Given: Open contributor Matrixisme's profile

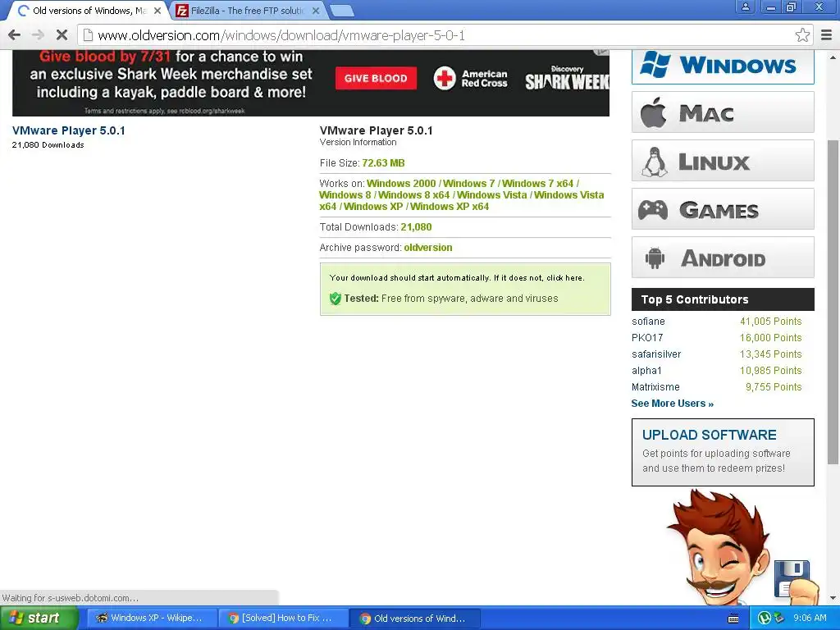Looking at the screenshot, I should click(655, 387).
